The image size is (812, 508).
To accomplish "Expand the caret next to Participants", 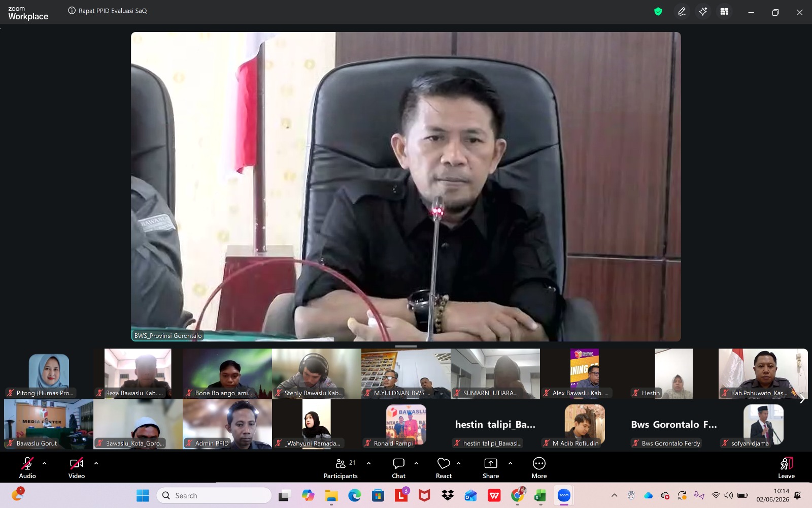I will click(368, 463).
